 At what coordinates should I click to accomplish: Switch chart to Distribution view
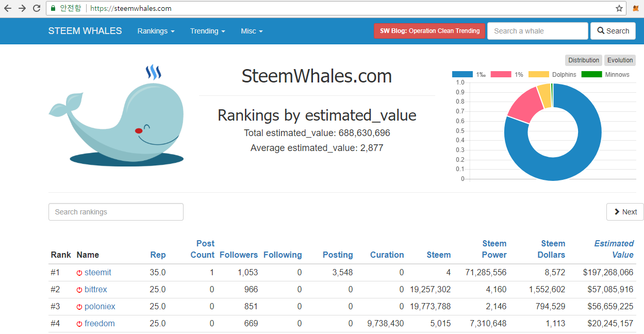[x=584, y=60]
